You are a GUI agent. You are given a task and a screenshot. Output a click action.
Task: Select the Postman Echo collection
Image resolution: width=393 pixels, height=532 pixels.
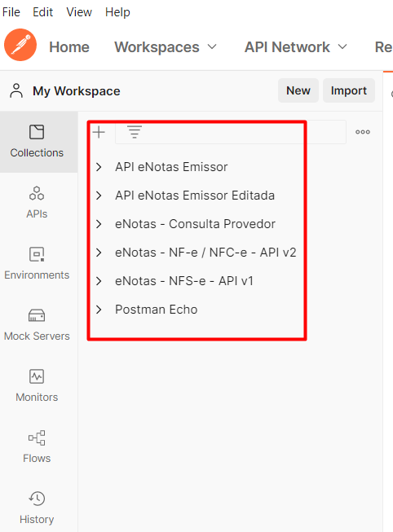click(157, 310)
